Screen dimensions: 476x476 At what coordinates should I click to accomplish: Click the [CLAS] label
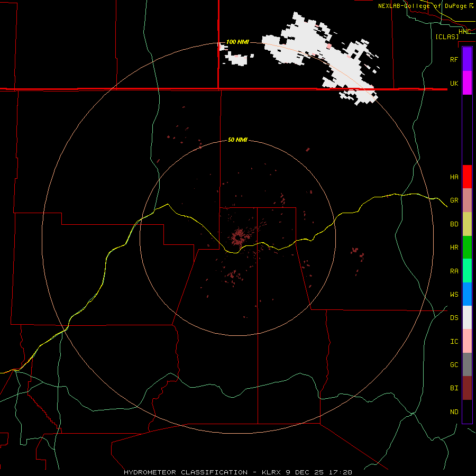(x=447, y=37)
